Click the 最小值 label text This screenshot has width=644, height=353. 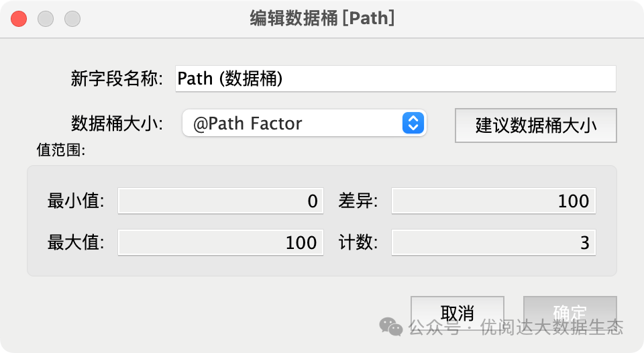[x=76, y=201]
